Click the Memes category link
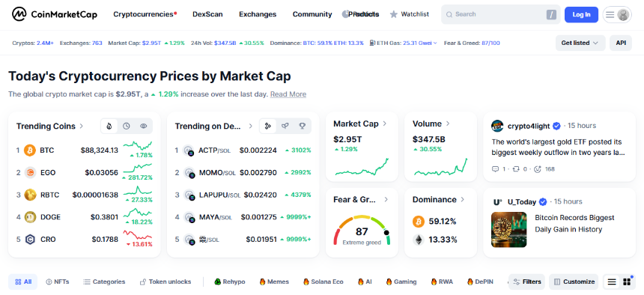 pyautogui.click(x=274, y=282)
